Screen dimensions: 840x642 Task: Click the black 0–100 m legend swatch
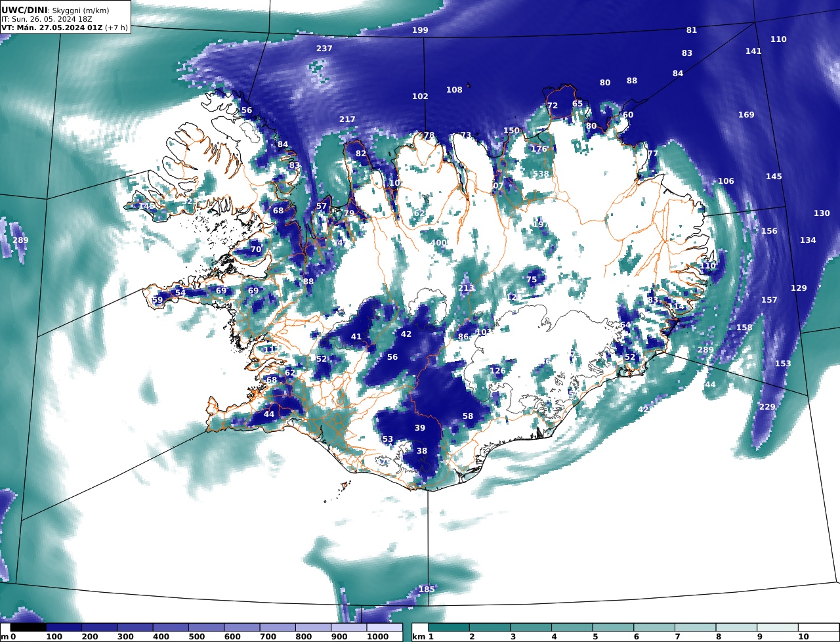(29, 628)
